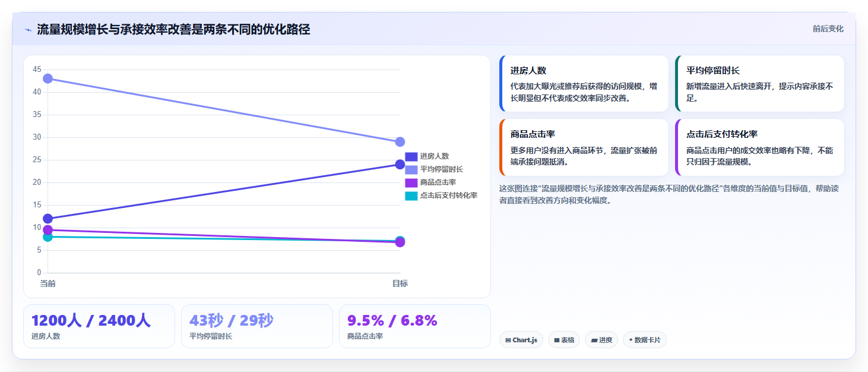Open the 商品点击率 description card
This screenshot has width=868, height=372.
click(x=584, y=147)
